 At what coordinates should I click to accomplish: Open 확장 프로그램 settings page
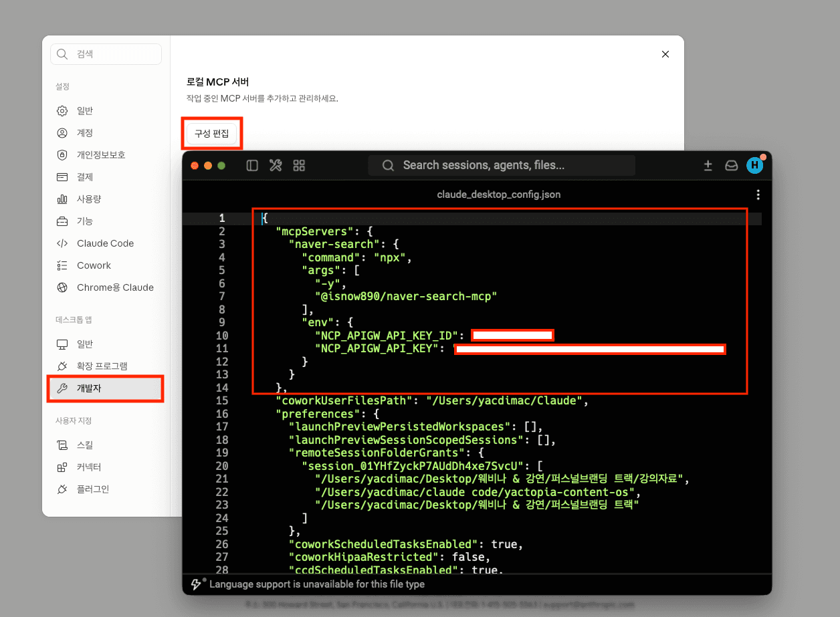pos(106,366)
